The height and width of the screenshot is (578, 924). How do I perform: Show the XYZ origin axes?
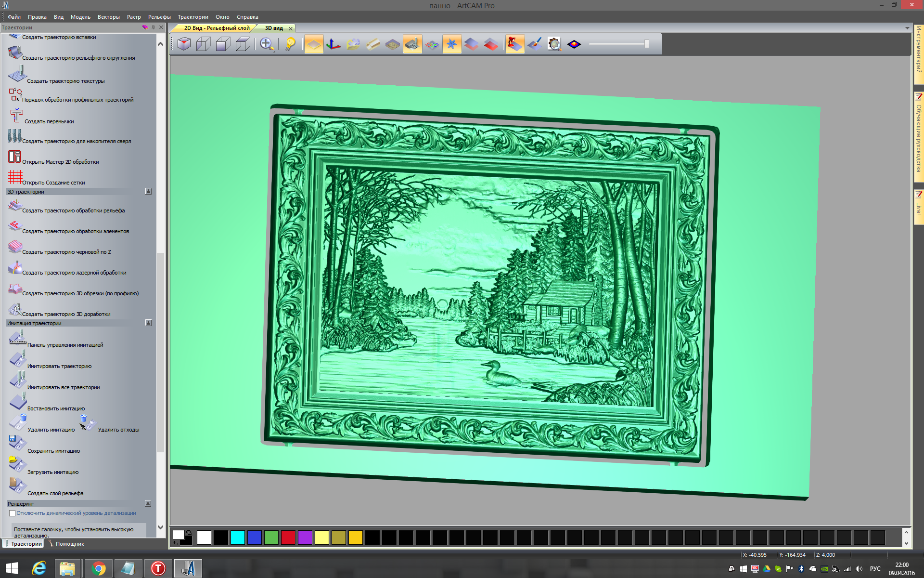pos(333,44)
